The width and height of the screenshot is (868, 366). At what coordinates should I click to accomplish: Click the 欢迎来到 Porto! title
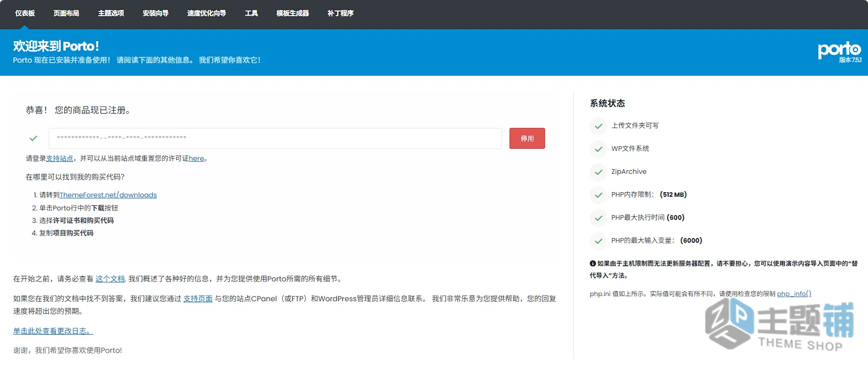[56, 46]
